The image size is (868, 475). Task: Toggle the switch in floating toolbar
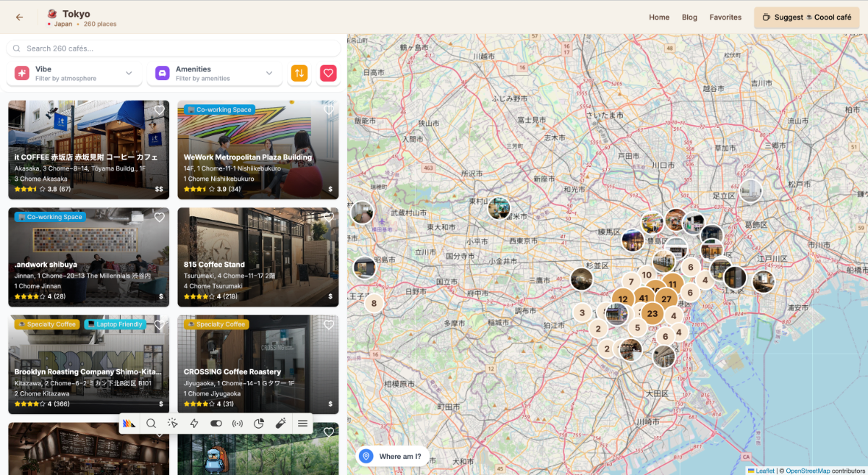pos(216,424)
